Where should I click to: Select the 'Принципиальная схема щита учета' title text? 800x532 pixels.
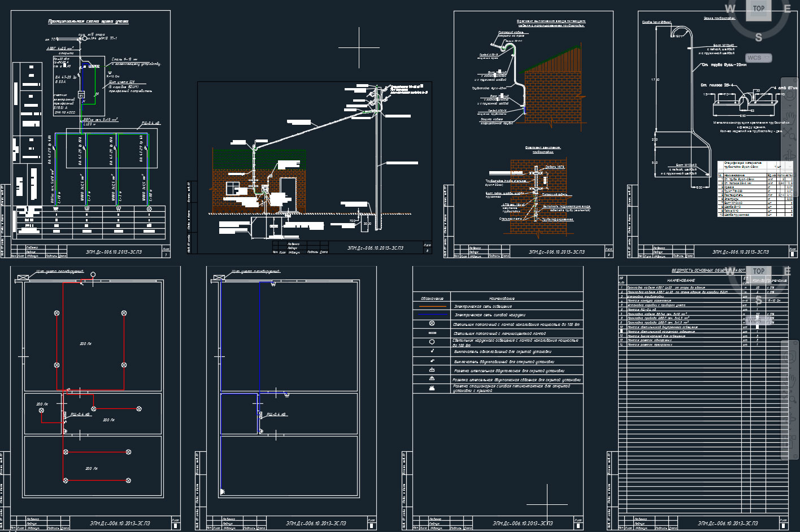pos(88,21)
